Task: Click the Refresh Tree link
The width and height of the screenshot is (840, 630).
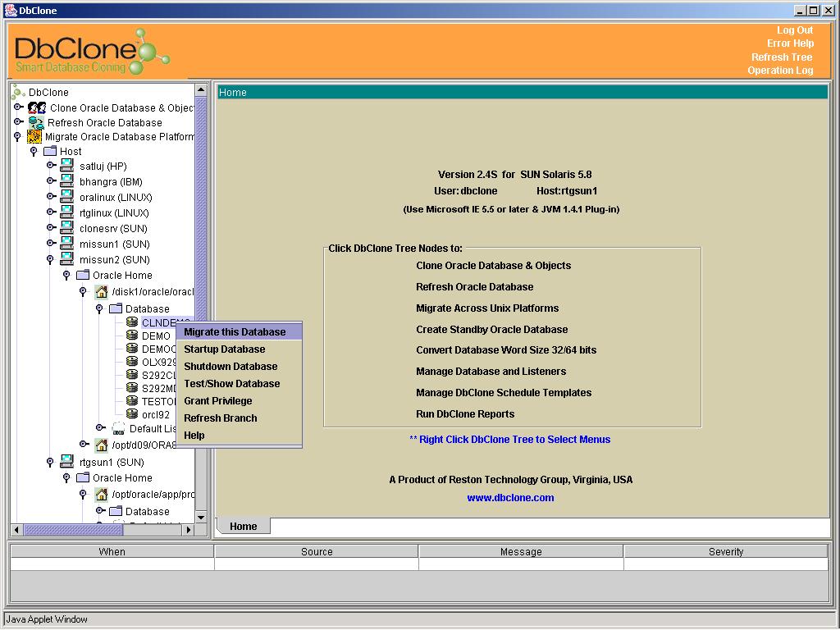Action: (x=782, y=57)
